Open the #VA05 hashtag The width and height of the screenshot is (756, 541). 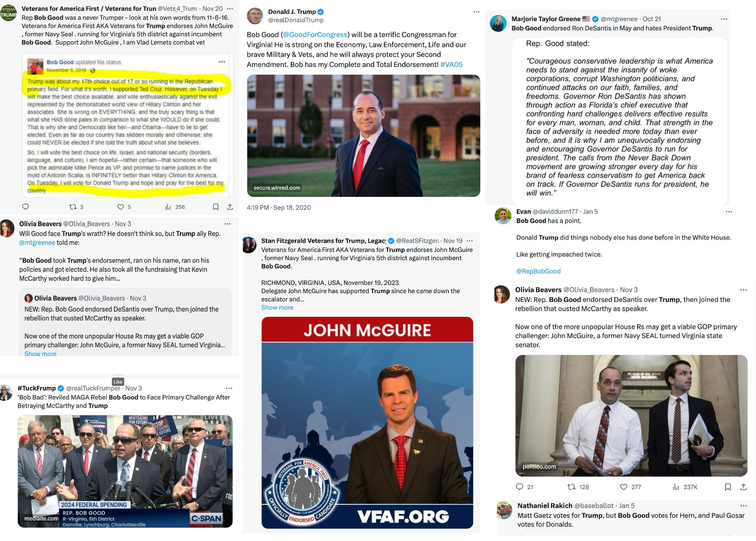pos(451,64)
